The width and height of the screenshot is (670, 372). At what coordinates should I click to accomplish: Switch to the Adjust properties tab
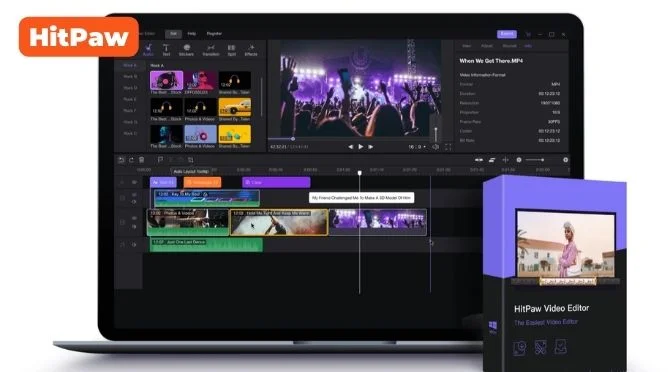point(487,46)
